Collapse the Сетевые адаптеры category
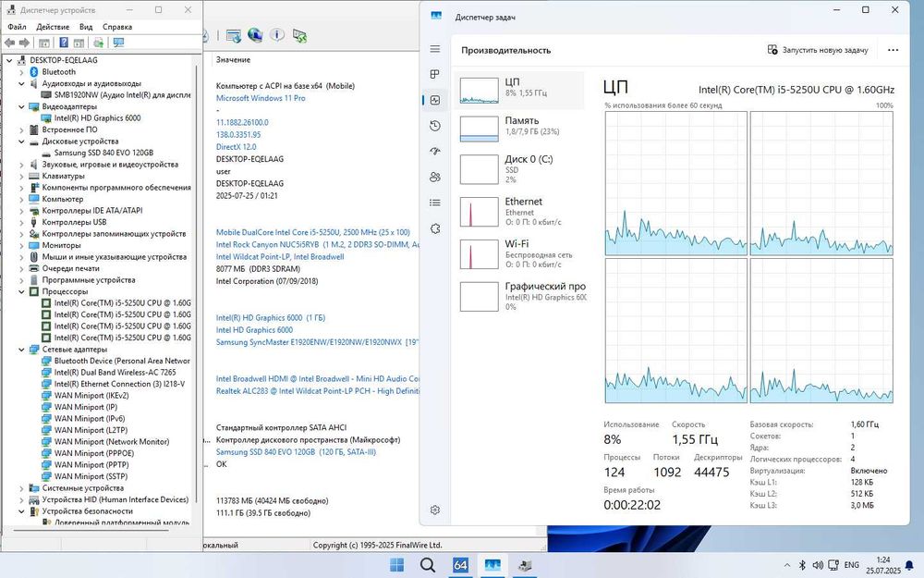This screenshot has height=578, width=924. [x=22, y=350]
